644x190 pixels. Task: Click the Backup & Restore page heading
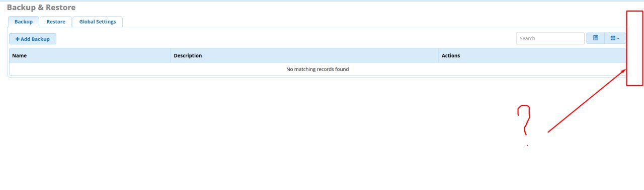point(41,8)
